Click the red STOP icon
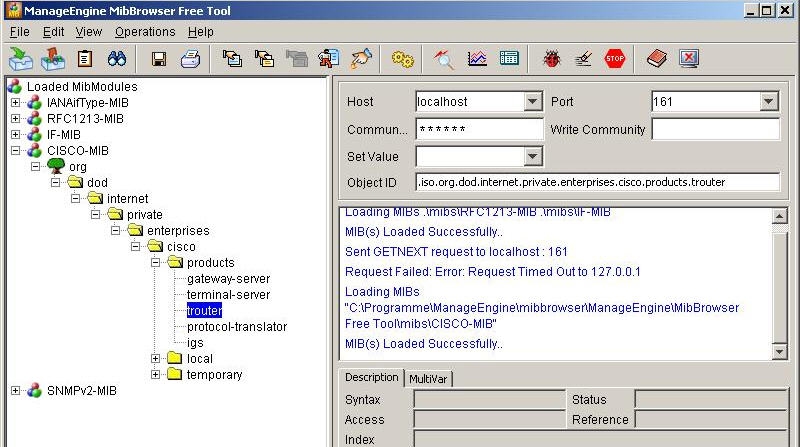 point(615,59)
